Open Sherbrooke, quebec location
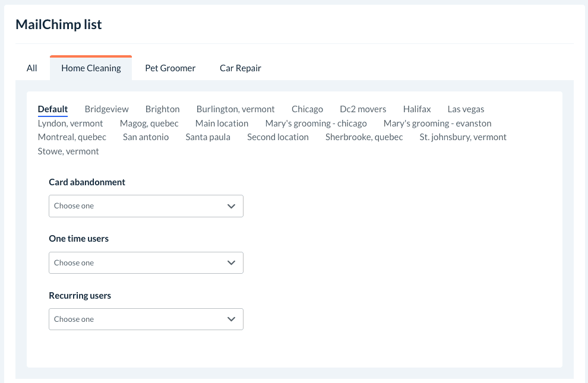The image size is (588, 383). coord(364,137)
